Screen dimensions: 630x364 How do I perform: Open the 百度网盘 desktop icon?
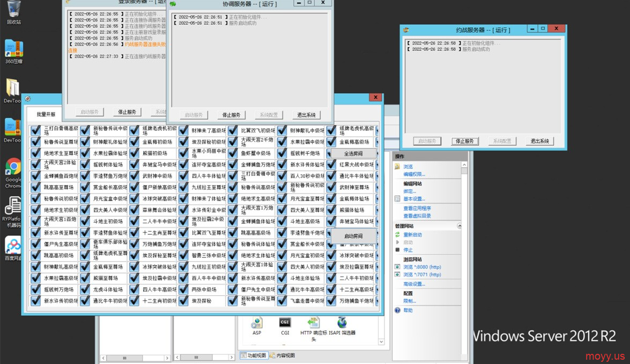13,248
